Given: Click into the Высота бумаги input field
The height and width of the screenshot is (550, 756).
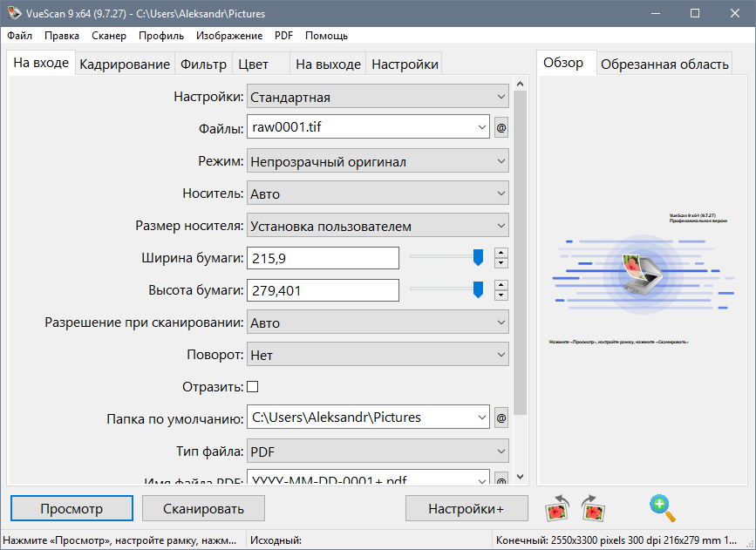Looking at the screenshot, I should coord(323,290).
